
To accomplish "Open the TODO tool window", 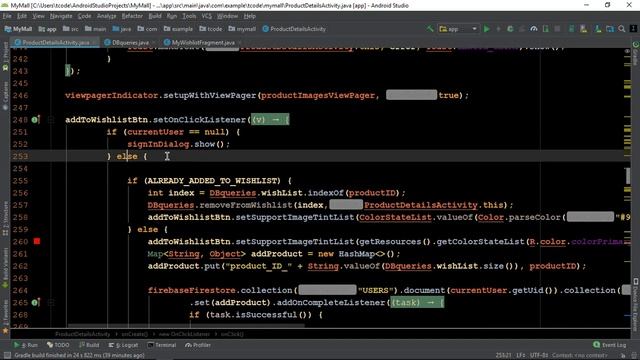I will pos(58,345).
